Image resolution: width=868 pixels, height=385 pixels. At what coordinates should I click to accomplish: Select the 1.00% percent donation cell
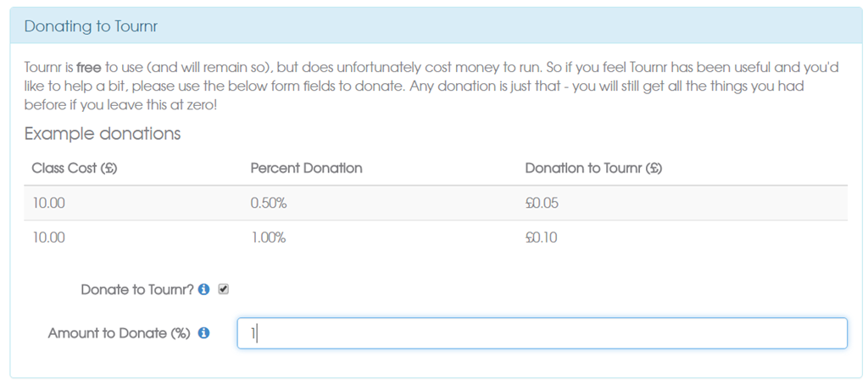tap(268, 238)
